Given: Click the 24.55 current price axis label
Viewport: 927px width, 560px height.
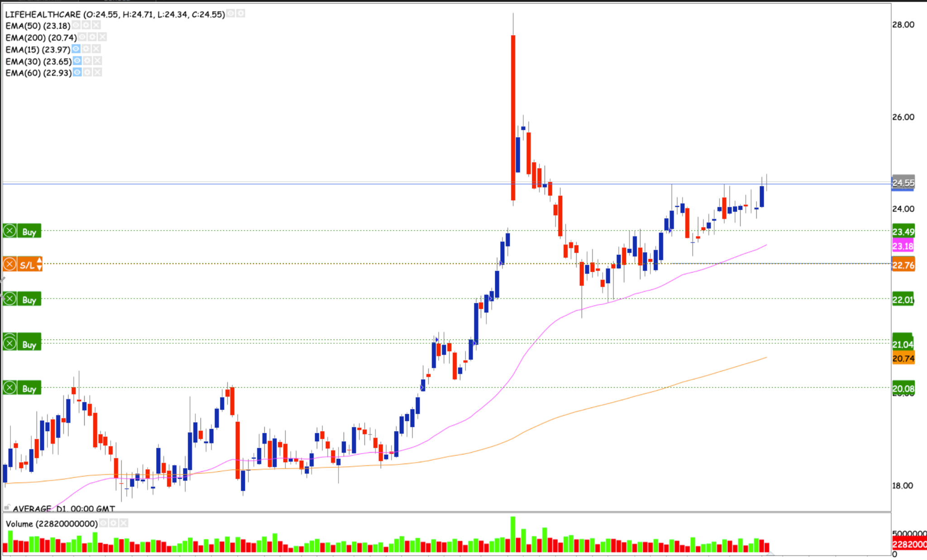Looking at the screenshot, I should coord(903,183).
